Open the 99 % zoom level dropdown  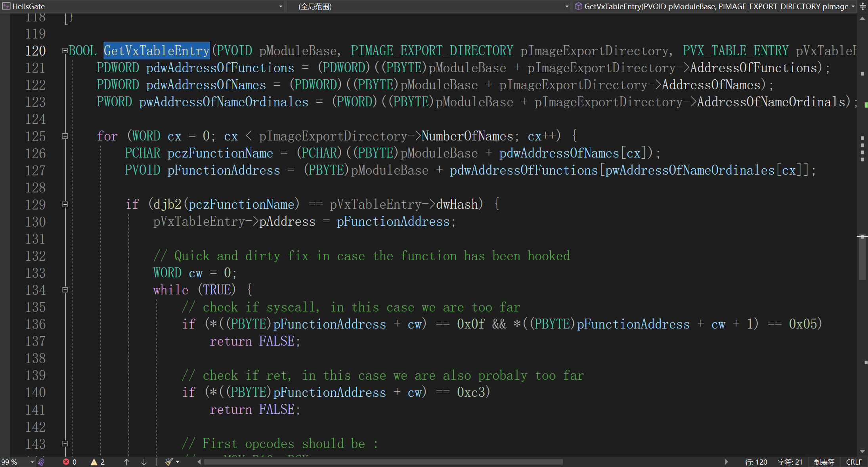(x=32, y=462)
